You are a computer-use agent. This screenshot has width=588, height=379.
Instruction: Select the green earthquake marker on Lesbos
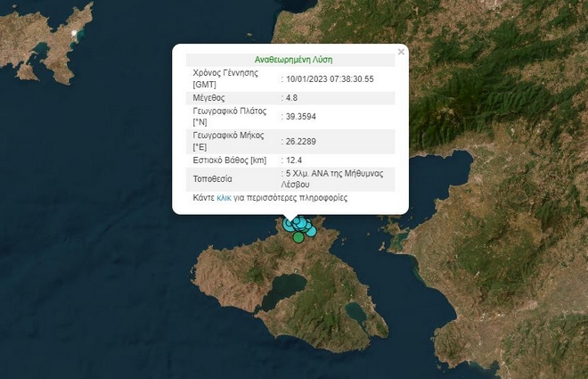tap(298, 237)
